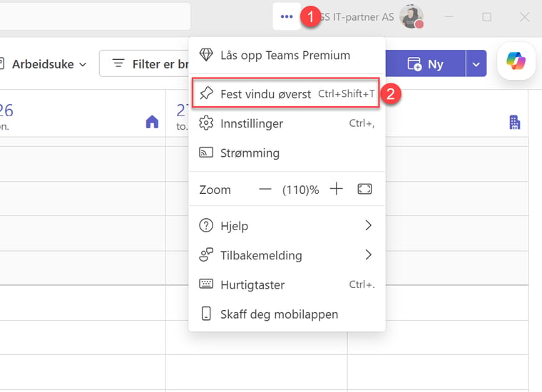Click the zoom out minus icon

[x=265, y=189]
